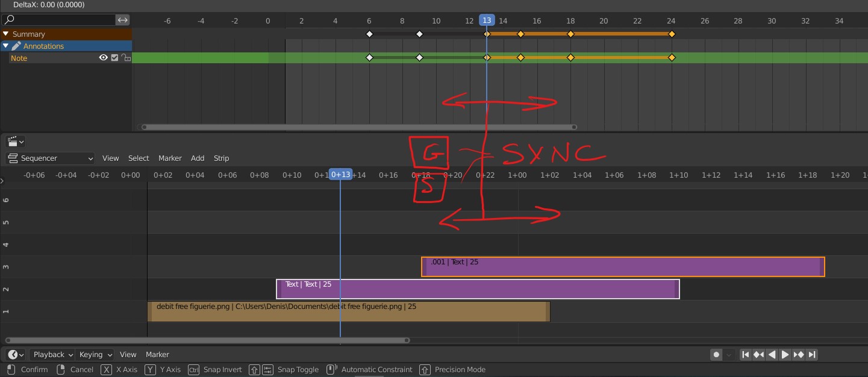
Task: Open the auto keyframing options dropdown
Action: [x=729, y=355]
